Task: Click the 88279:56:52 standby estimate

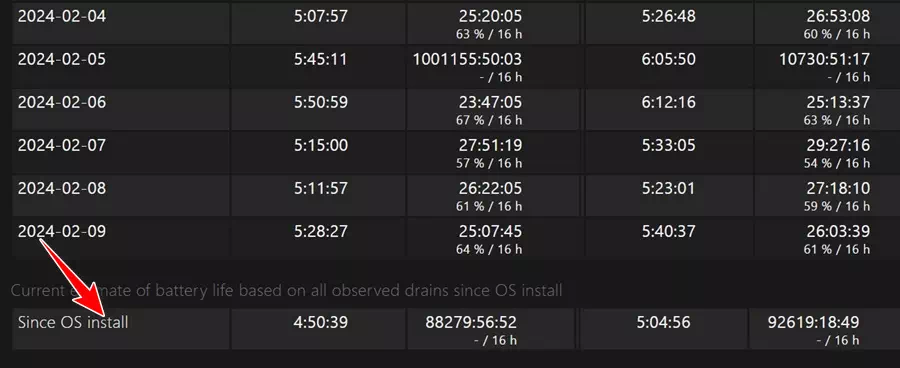Action: click(471, 322)
